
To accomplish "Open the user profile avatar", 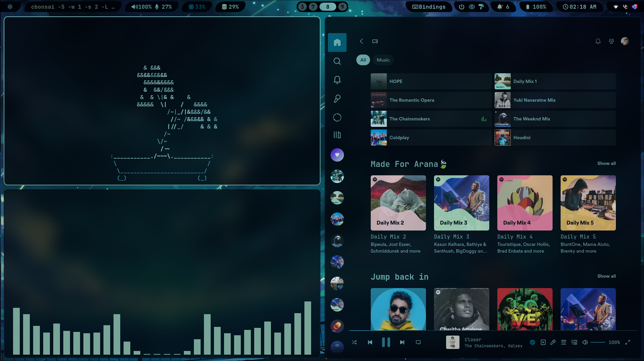I will pyautogui.click(x=625, y=41).
